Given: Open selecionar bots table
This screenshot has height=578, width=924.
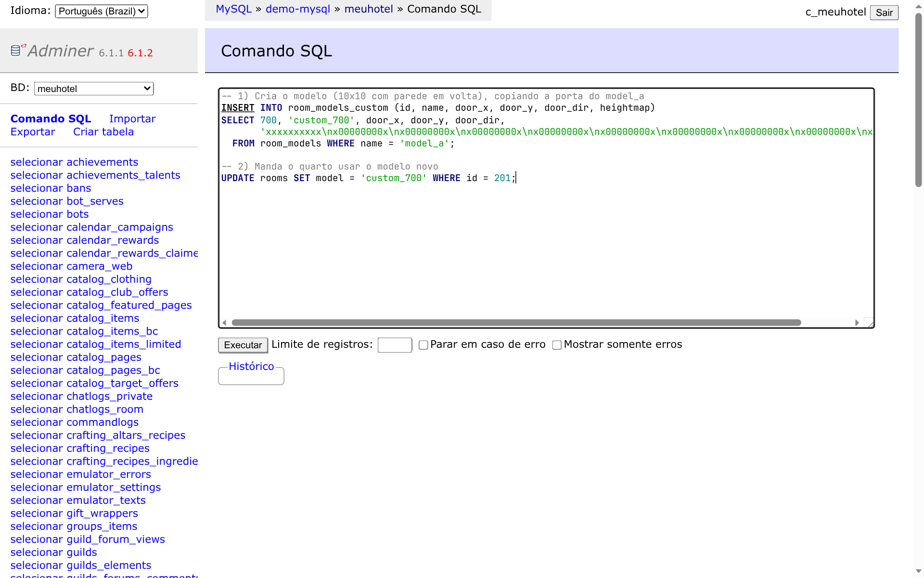Looking at the screenshot, I should click(50, 214).
